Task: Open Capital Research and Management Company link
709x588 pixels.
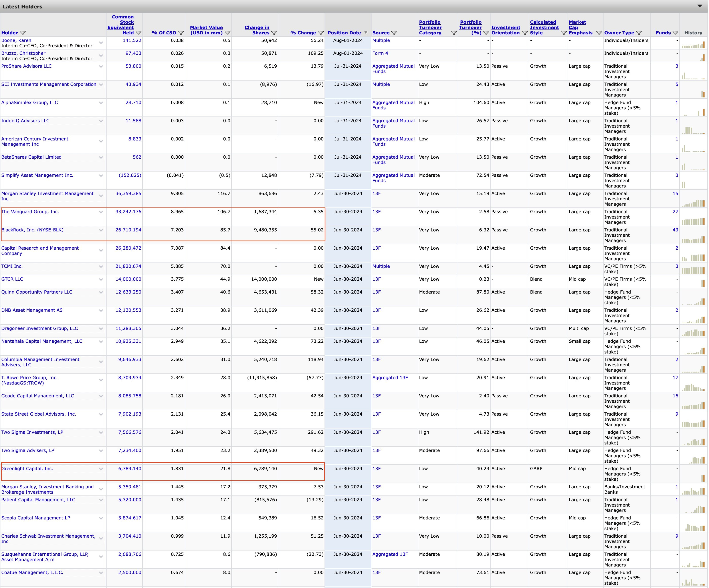Action: click(x=40, y=251)
